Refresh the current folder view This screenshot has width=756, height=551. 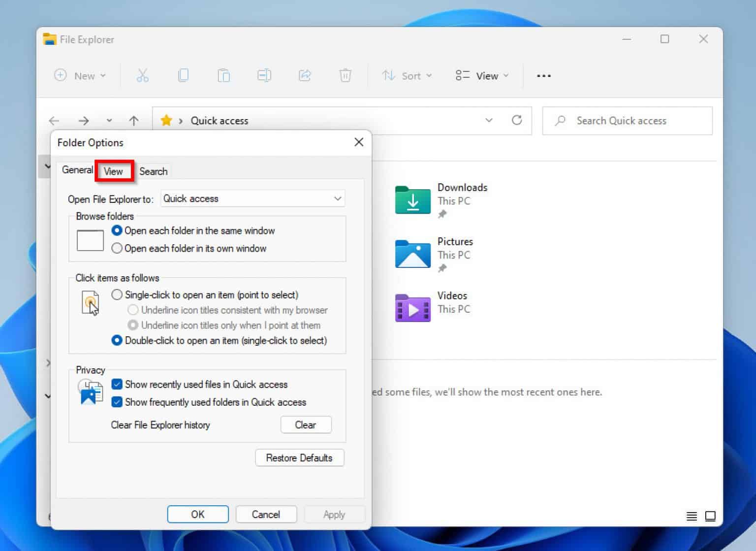coord(517,120)
